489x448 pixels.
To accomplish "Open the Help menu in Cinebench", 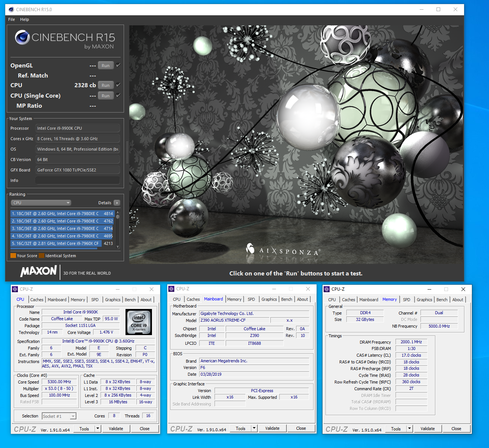I will pos(25,19).
